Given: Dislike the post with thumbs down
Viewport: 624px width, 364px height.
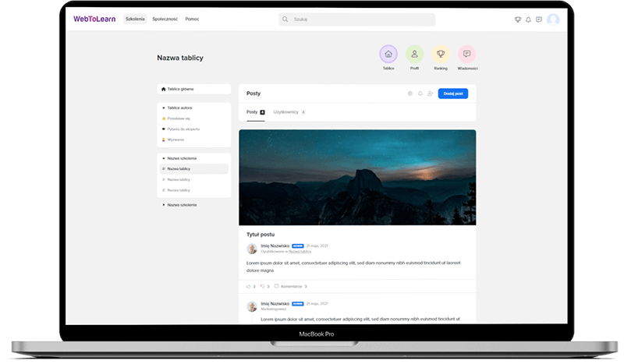Looking at the screenshot, I should tap(263, 286).
